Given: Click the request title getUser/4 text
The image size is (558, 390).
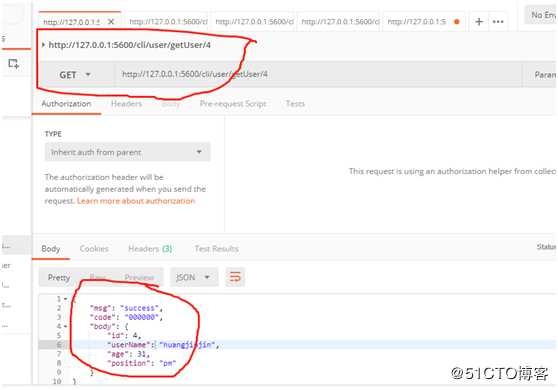Looking at the screenshot, I should pyautogui.click(x=130, y=45).
